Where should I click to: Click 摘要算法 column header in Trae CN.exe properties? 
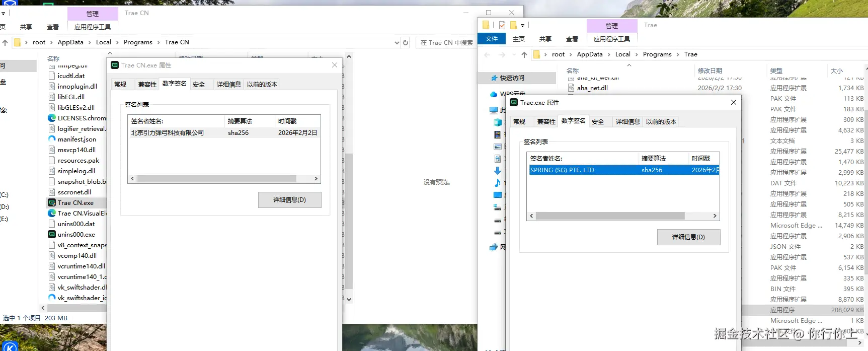pos(240,121)
